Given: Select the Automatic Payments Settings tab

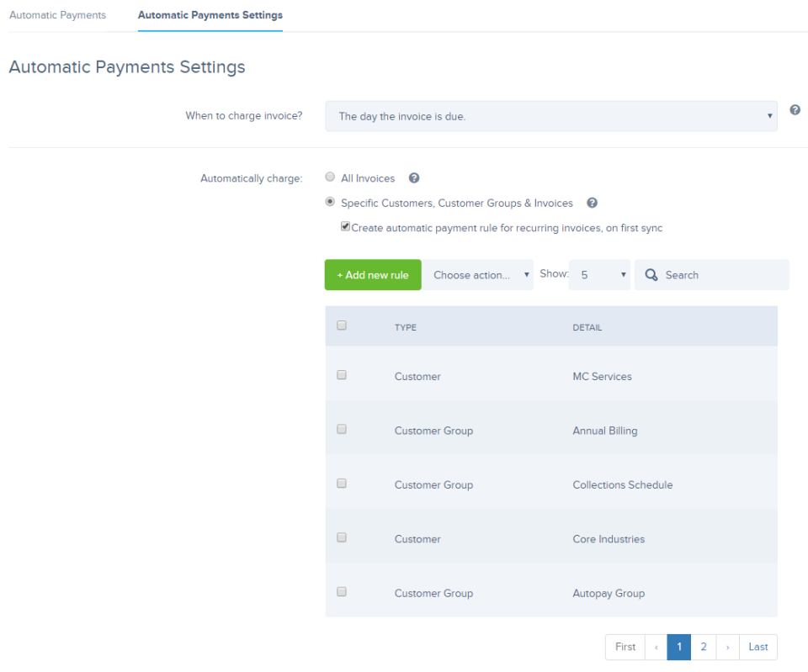Looking at the screenshot, I should coord(210,15).
